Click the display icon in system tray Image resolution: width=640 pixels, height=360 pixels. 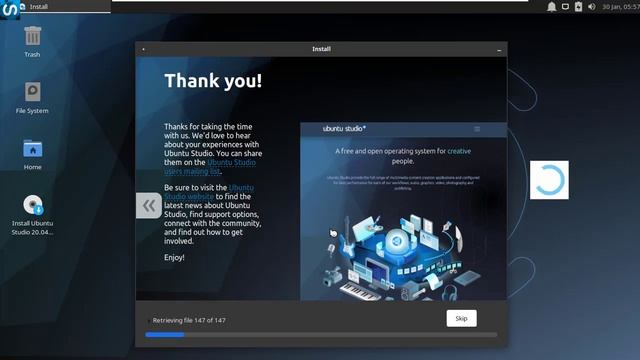click(565, 7)
